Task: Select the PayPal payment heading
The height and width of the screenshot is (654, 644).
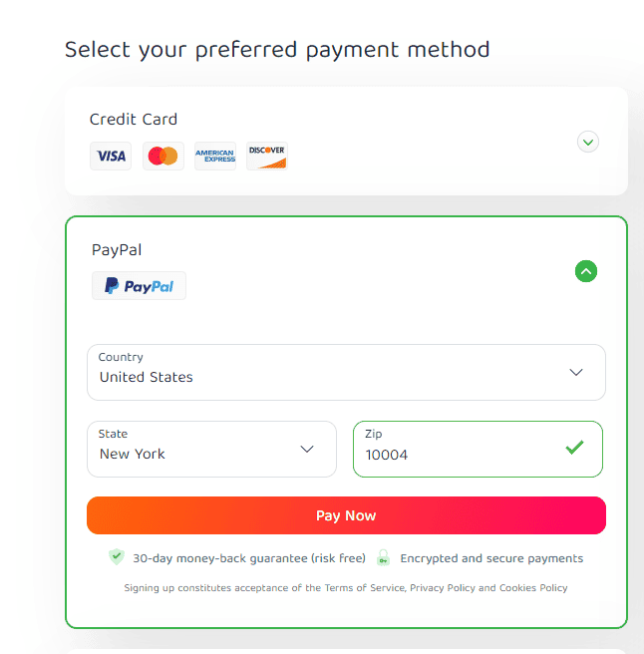Action: [x=117, y=250]
